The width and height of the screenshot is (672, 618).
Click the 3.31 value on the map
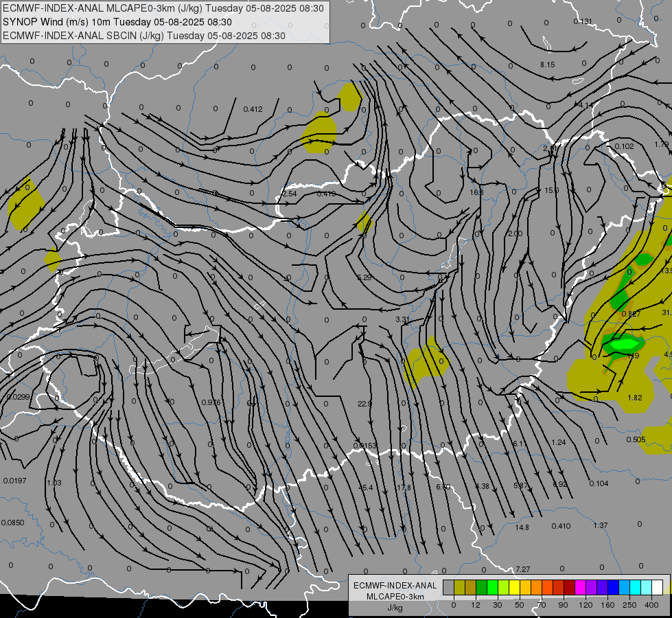point(402,319)
